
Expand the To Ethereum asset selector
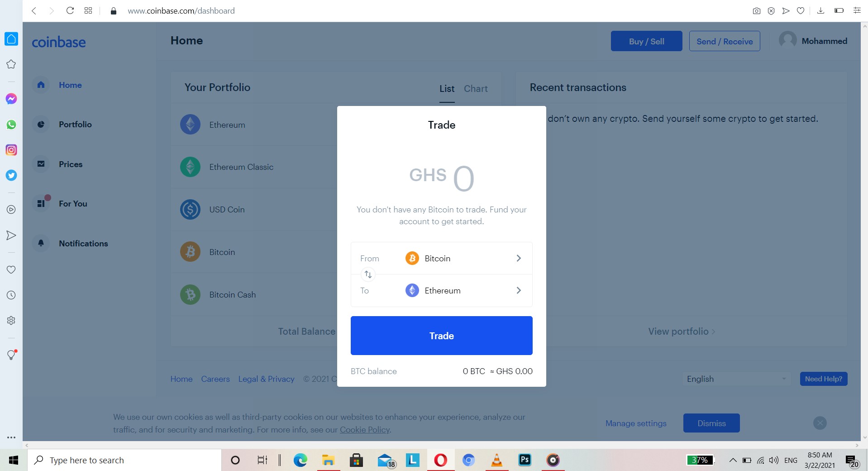442,291
